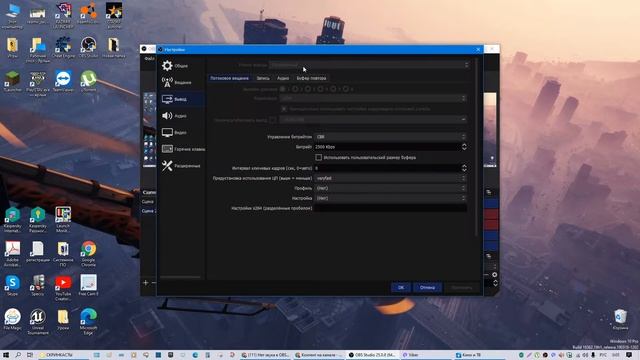The image size is (640, 360).
Task: Adjust bitrate value with stepper arrows
Action: click(464, 147)
